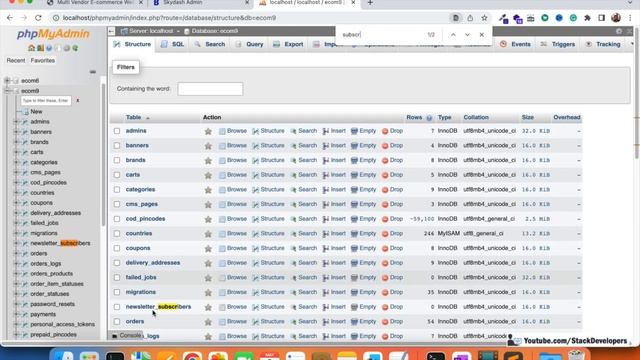Check the banners table checkbox

[x=117, y=146]
